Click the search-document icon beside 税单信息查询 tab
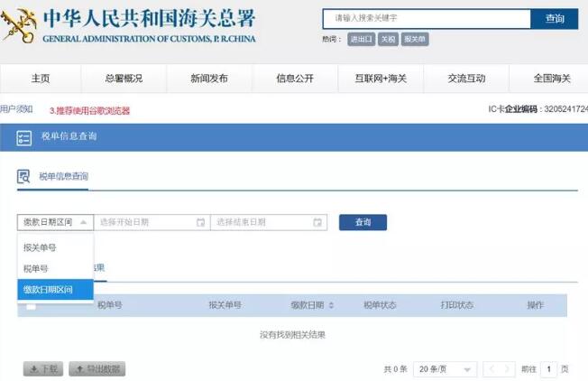Viewport: 588px width, 381px height. (24, 176)
